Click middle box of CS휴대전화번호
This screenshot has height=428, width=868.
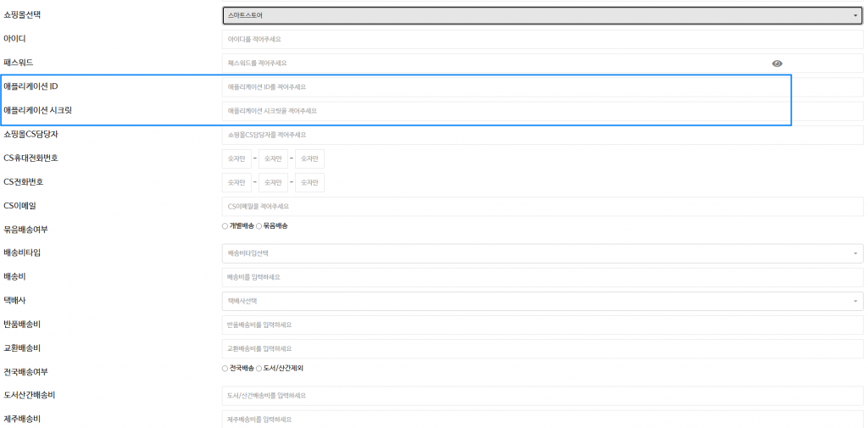pyautogui.click(x=273, y=158)
